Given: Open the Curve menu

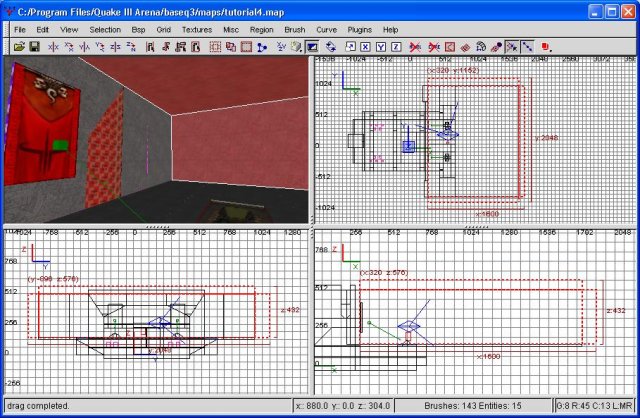Looking at the screenshot, I should pos(327,30).
